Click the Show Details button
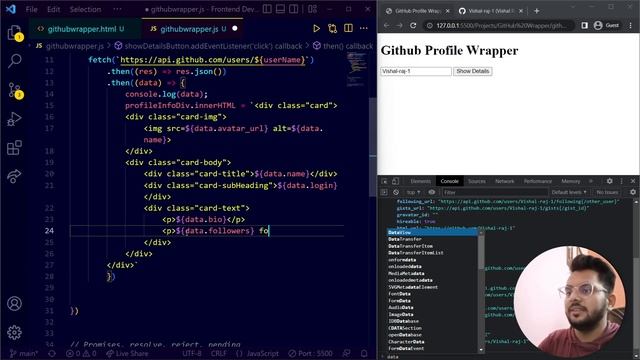Viewport: 640px width, 360px height. 472,71
